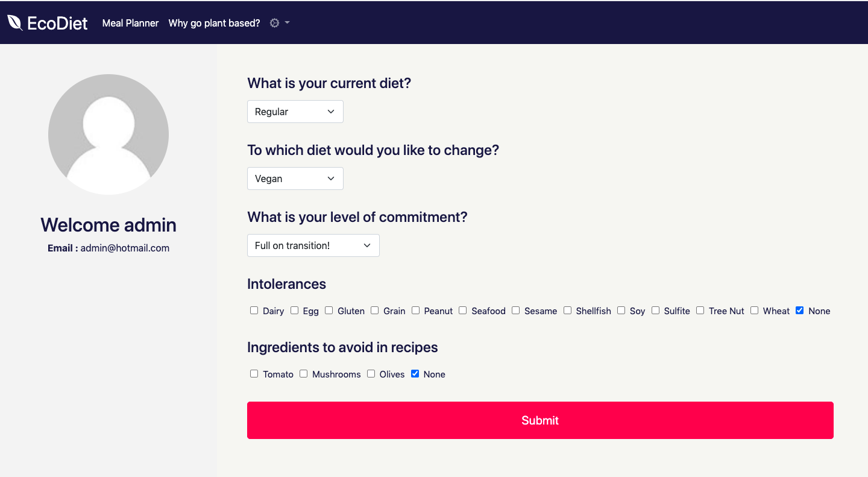868x477 pixels.
Task: Select Olives as ingredient to avoid
Action: tap(371, 374)
